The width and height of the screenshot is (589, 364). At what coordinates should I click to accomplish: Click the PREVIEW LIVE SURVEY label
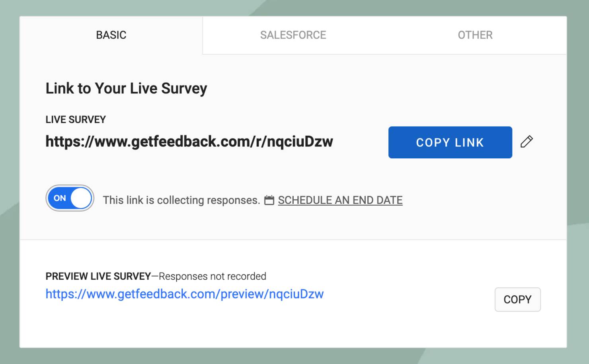(98, 276)
